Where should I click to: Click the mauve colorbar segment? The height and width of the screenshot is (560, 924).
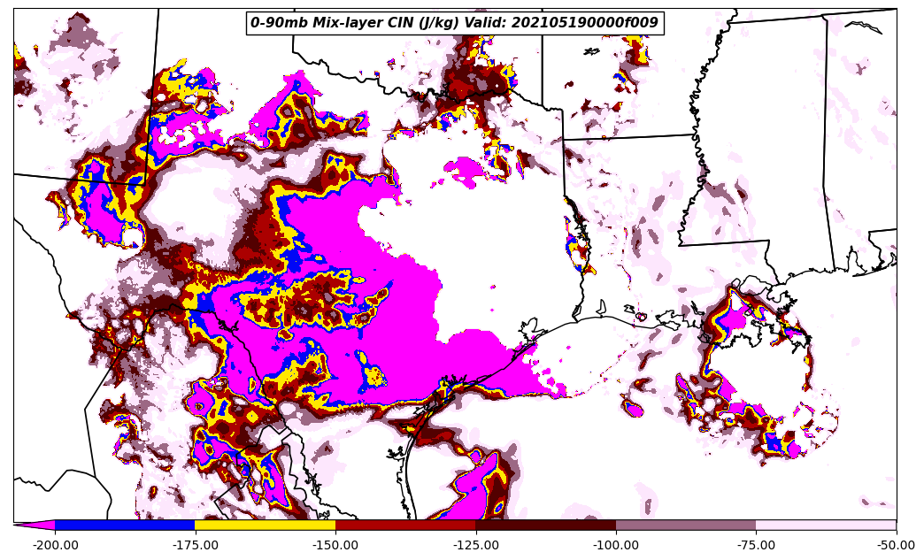pos(686,525)
